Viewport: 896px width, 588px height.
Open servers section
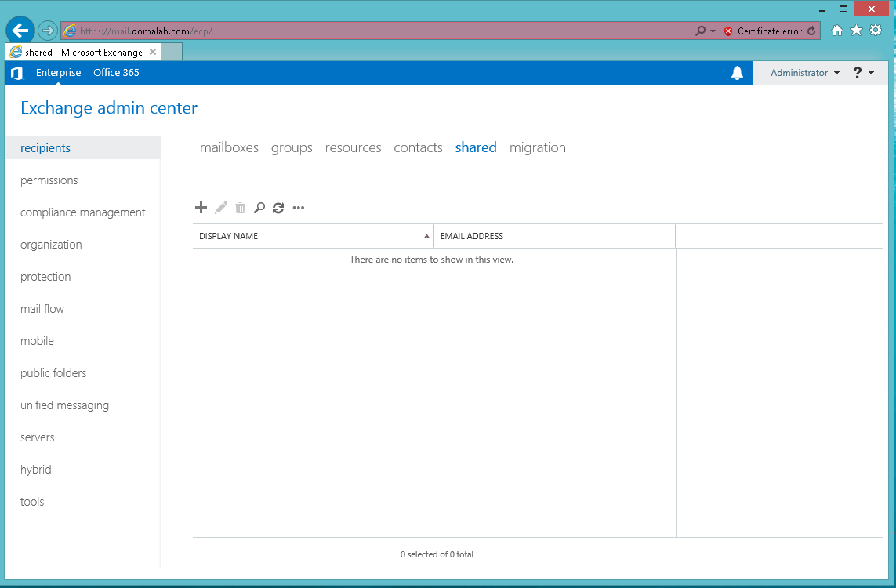38,437
